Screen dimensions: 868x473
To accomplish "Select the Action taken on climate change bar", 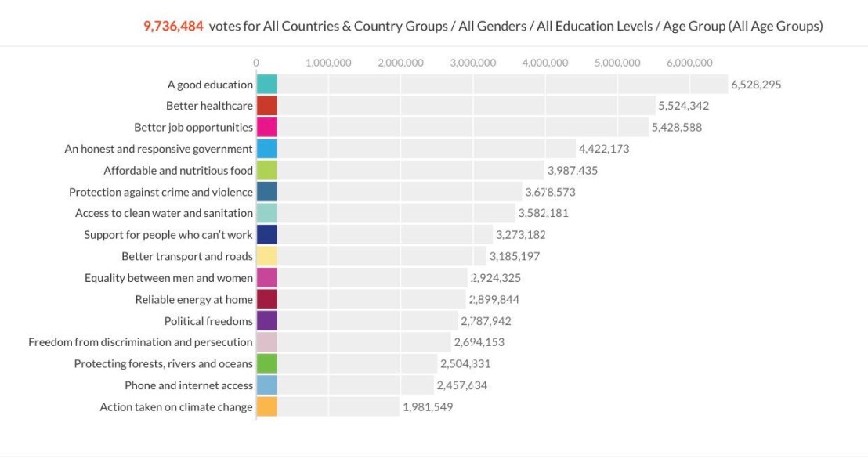I will tap(338, 406).
